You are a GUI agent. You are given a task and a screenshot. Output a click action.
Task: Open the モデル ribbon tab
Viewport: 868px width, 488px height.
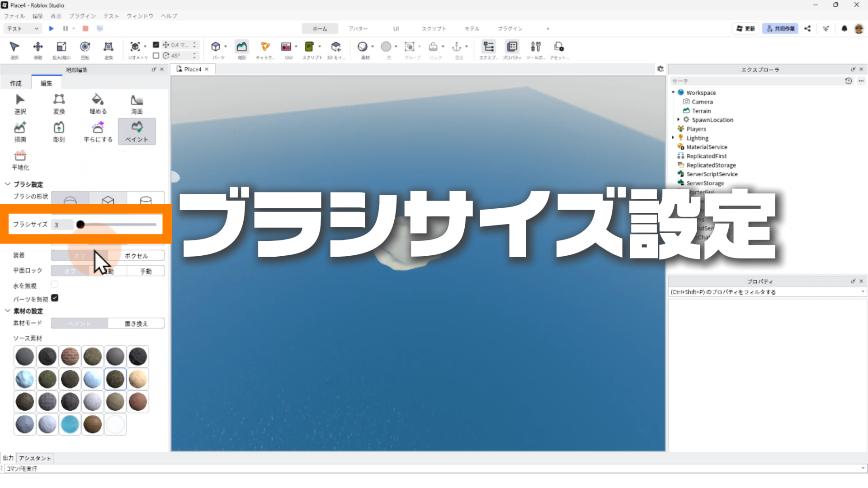[x=472, y=28]
